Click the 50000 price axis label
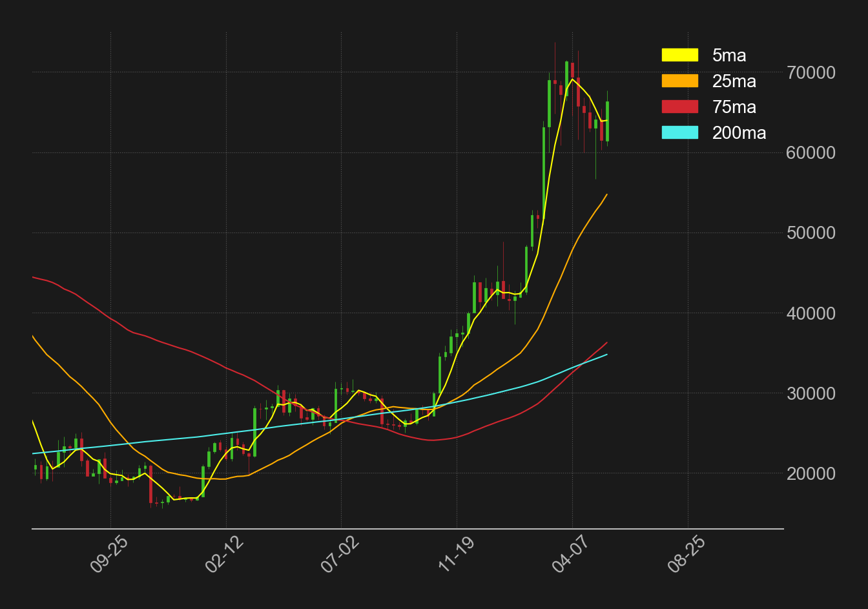Image resolution: width=868 pixels, height=609 pixels. point(811,233)
